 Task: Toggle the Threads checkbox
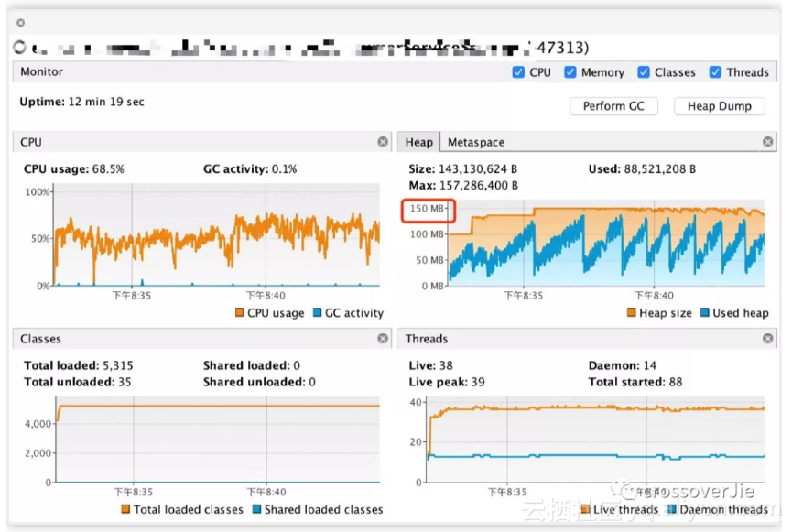[715, 72]
